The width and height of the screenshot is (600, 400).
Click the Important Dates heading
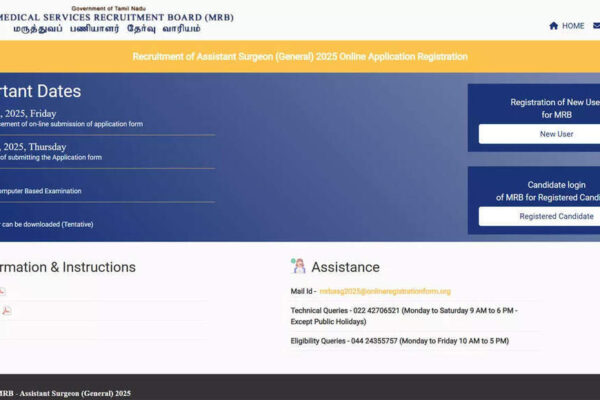pyautogui.click(x=41, y=91)
